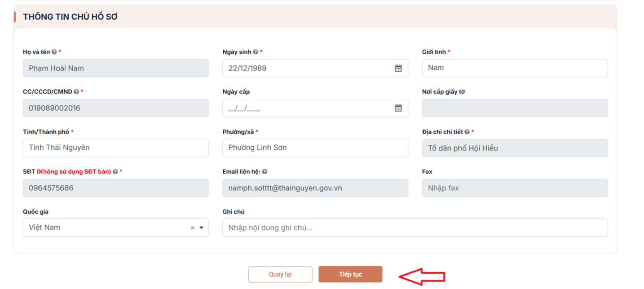Click help icon next to Ngày sinh label
The height and width of the screenshot is (289, 644).
pyautogui.click(x=256, y=52)
